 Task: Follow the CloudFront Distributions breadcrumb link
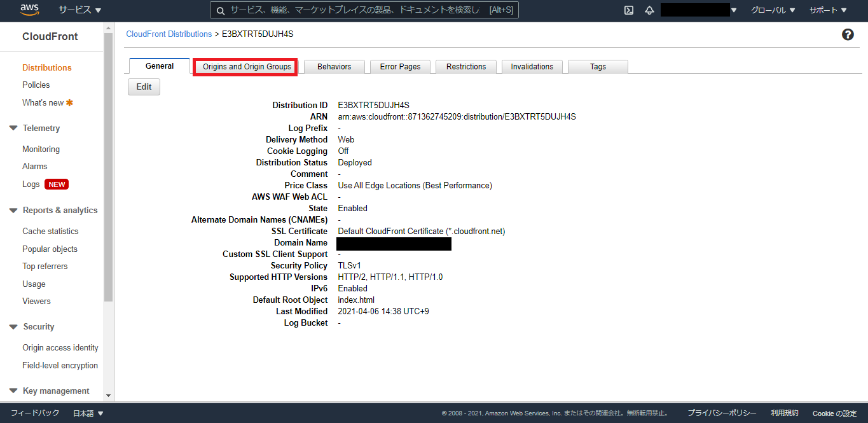pos(169,34)
